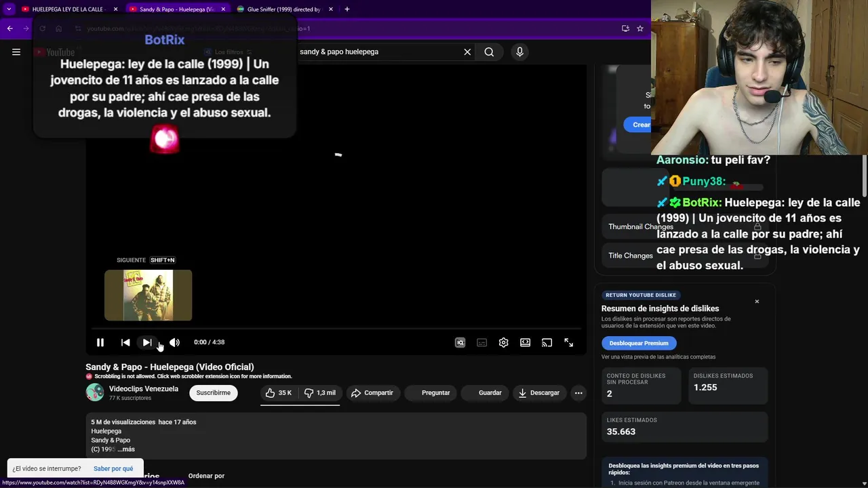Image resolution: width=868 pixels, height=488 pixels.
Task: Click the search magnifier button
Action: (x=489, y=52)
